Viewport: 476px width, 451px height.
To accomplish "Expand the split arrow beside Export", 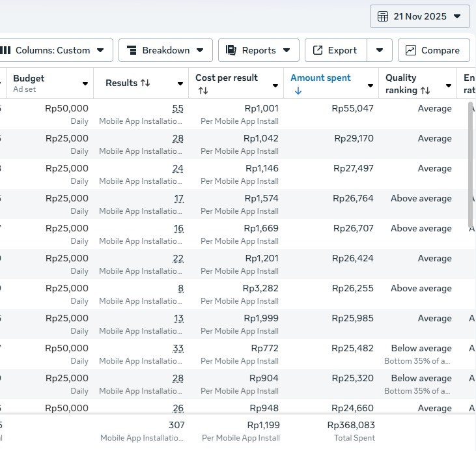I will pyautogui.click(x=380, y=50).
